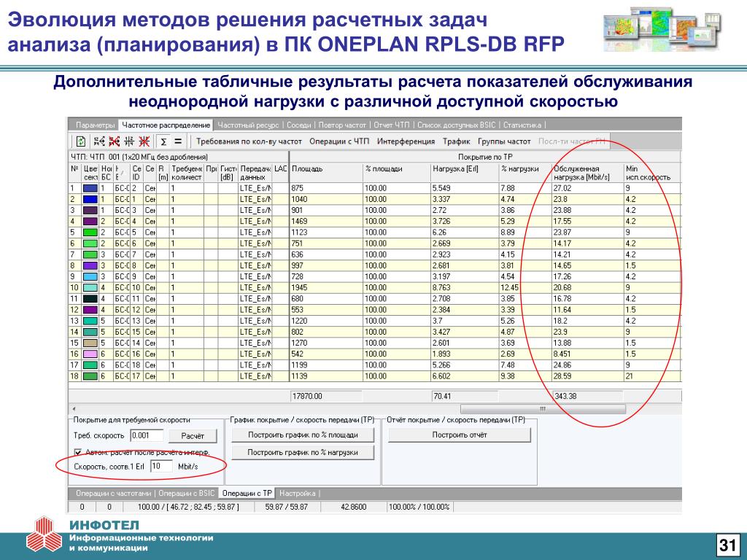The width and height of the screenshot is (747, 560).
Task: Open Настройка bottom tab
Action: coord(298,494)
